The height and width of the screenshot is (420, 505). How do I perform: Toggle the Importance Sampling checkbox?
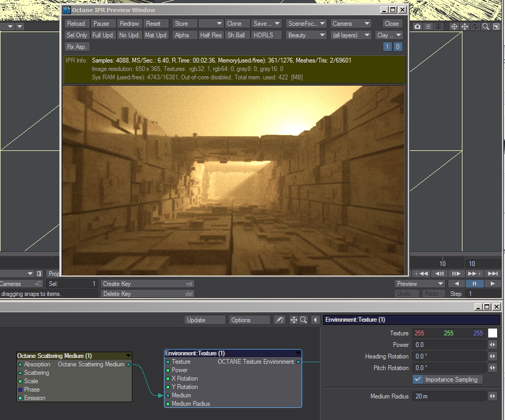(x=418, y=380)
